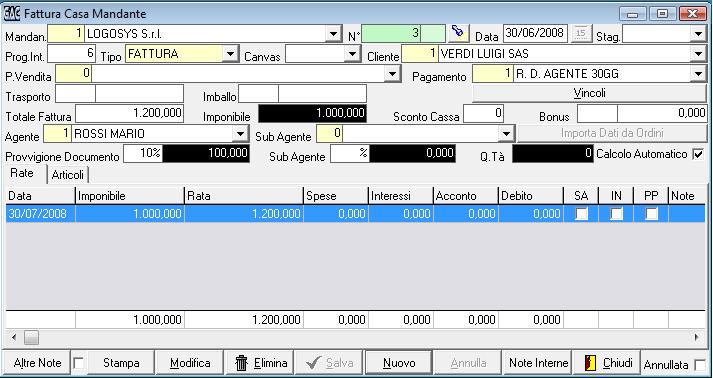The height and width of the screenshot is (378, 713).
Task: Click the 1.200,000 Rata cell in selected row
Action: pyautogui.click(x=244, y=214)
